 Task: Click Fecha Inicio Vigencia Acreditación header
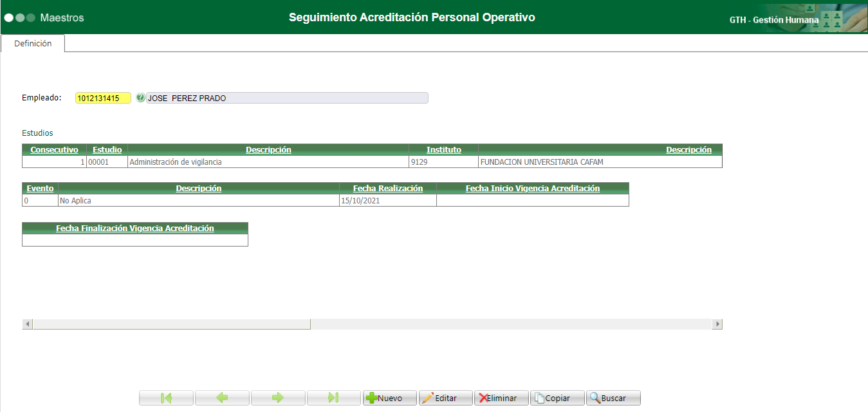tap(533, 189)
